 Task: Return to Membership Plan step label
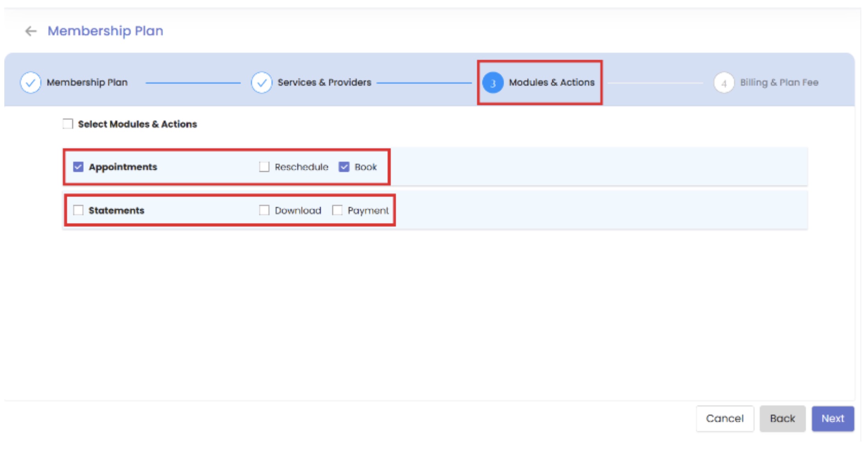[x=87, y=83]
